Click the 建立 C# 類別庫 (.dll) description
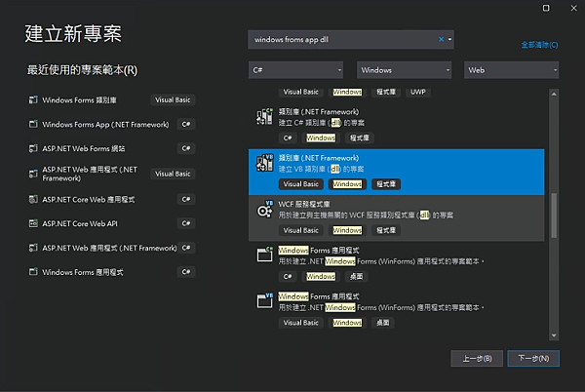Screen dimensions: 585x392 321,123
